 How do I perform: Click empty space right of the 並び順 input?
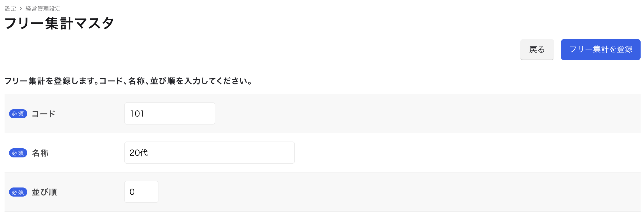tap(369, 192)
